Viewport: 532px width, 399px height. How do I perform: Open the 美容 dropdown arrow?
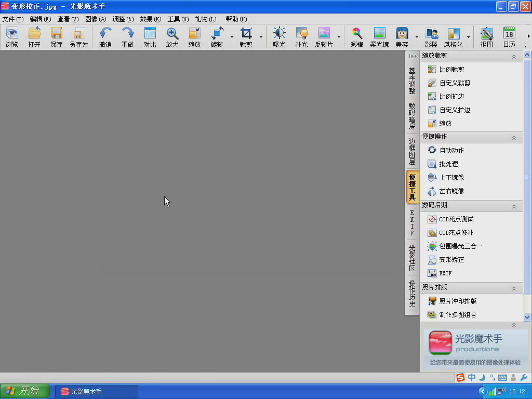pos(417,37)
